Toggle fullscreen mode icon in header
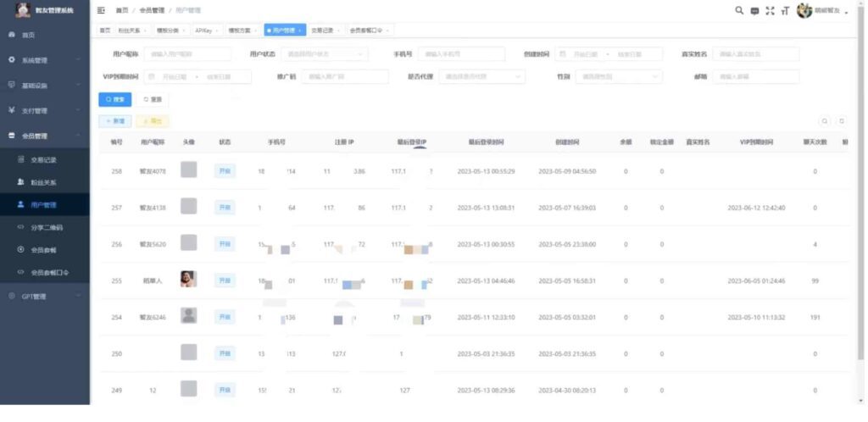 770,10
